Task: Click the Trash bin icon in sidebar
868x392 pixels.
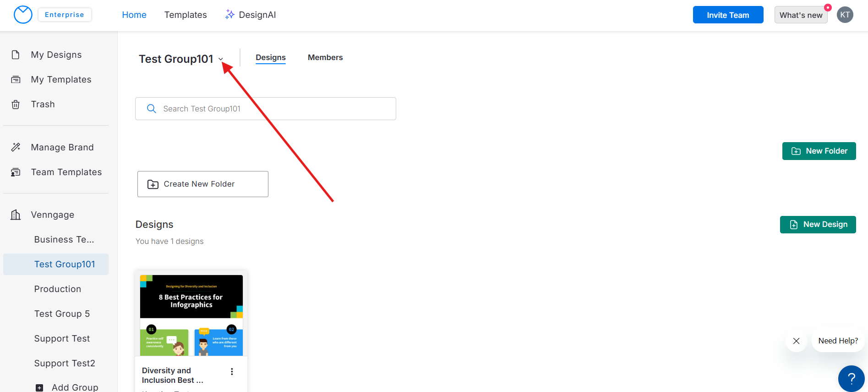Action: pyautogui.click(x=16, y=105)
